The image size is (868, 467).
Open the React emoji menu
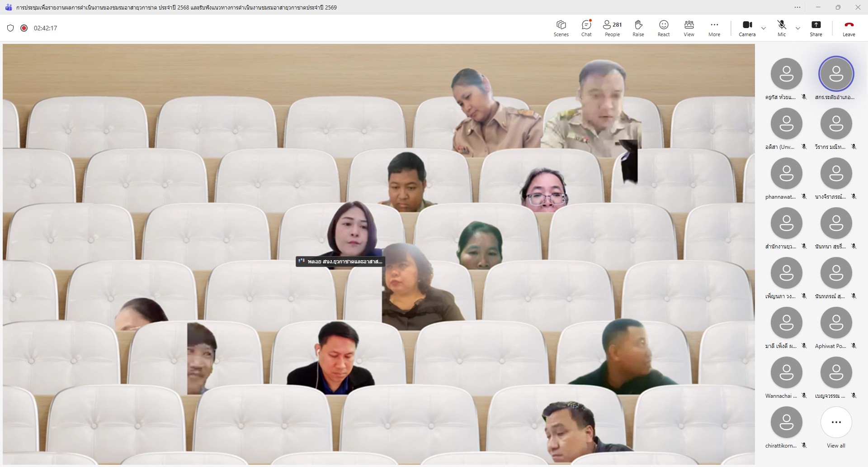coord(663,28)
